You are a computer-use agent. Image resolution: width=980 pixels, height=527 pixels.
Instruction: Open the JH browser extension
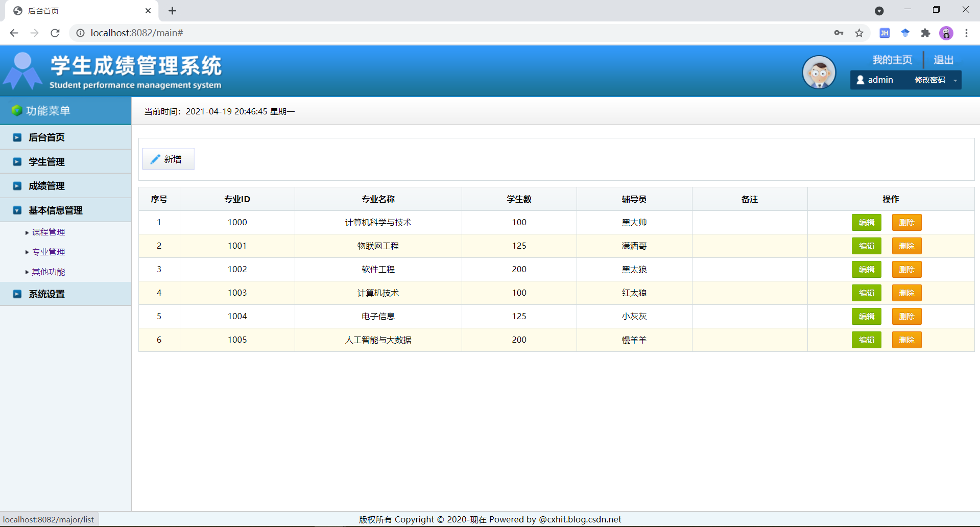pyautogui.click(x=885, y=33)
